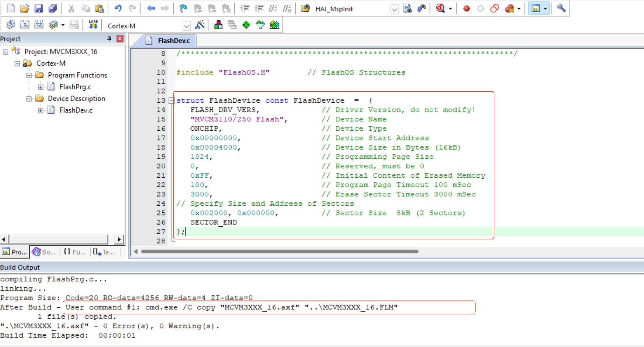Expand the FlashPrg.c tree node
Viewport: 644px width, 347px height.
41,87
